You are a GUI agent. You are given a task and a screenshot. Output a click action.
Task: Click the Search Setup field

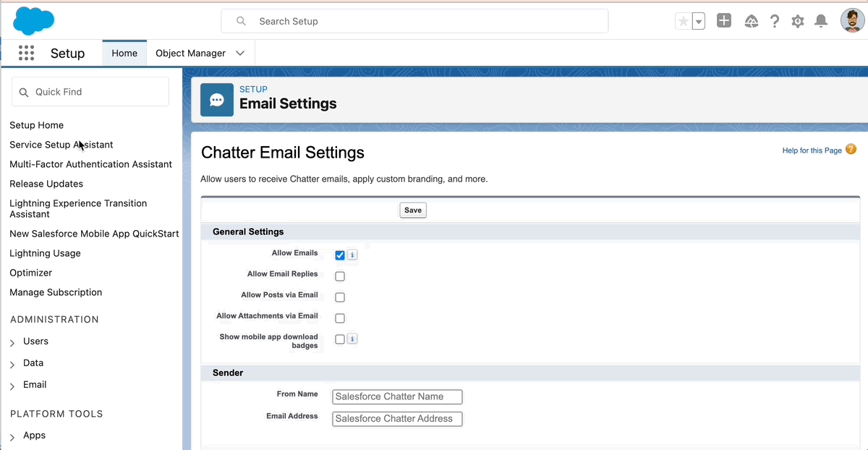click(414, 21)
